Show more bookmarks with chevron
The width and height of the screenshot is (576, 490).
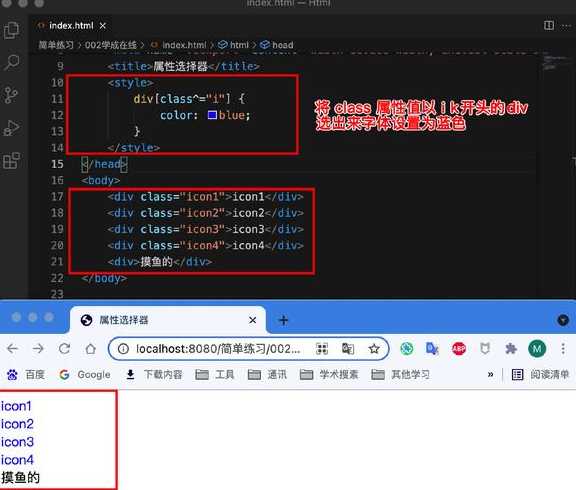(x=490, y=375)
